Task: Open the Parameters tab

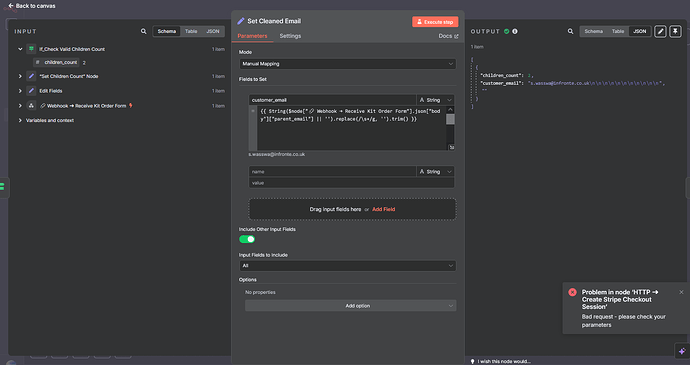Action: tap(252, 36)
